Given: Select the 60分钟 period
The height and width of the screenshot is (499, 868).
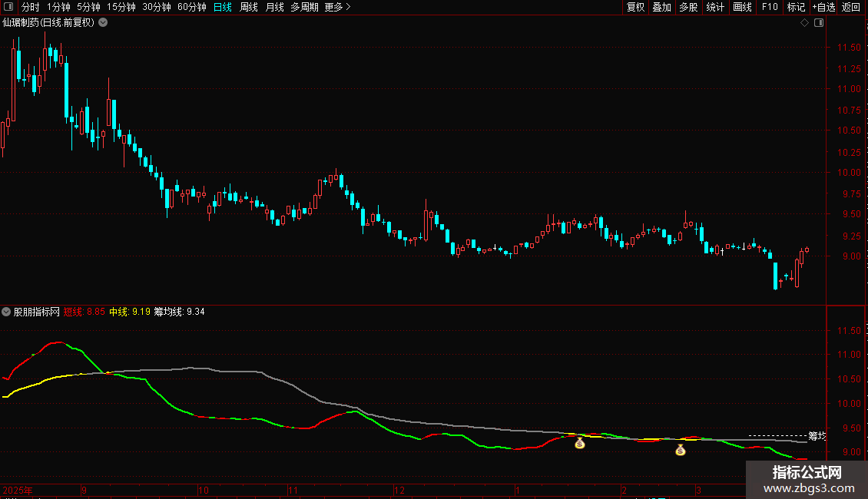Looking at the screenshot, I should (x=191, y=7).
